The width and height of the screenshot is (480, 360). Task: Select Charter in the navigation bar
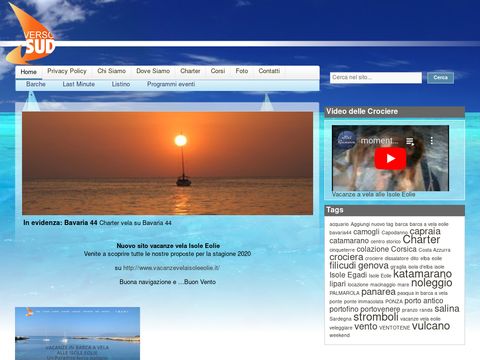tap(190, 71)
